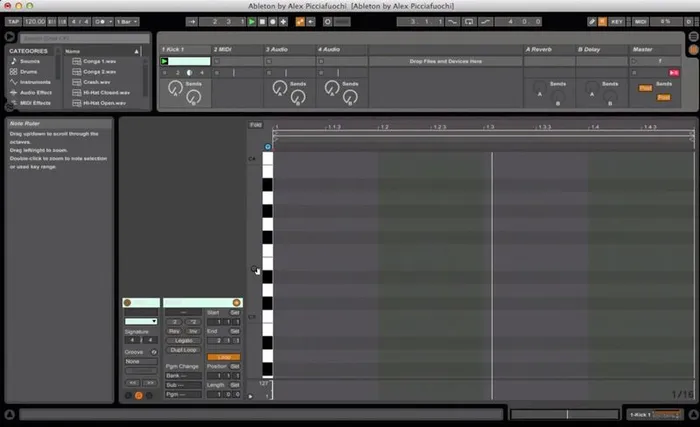Viewport: 700px width, 427px height.
Task: Open KEY map mode
Action: click(617, 21)
